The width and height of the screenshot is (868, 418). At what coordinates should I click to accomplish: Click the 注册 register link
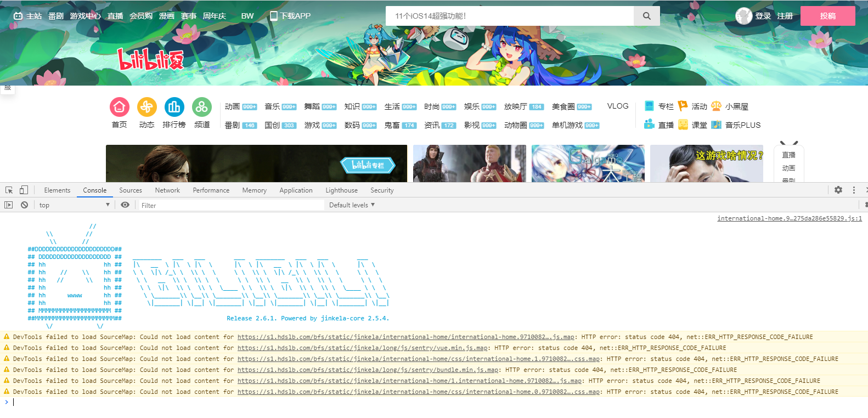(785, 16)
